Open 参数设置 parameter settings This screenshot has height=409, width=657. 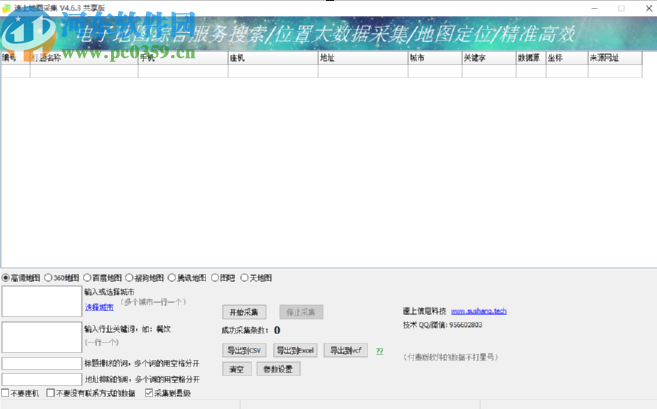point(278,369)
